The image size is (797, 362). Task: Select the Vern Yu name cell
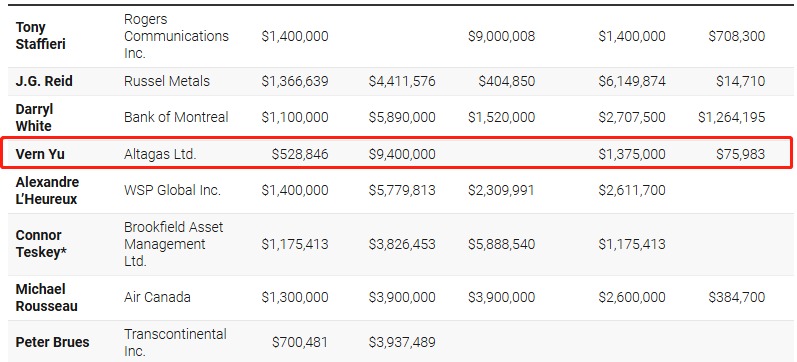pos(40,154)
